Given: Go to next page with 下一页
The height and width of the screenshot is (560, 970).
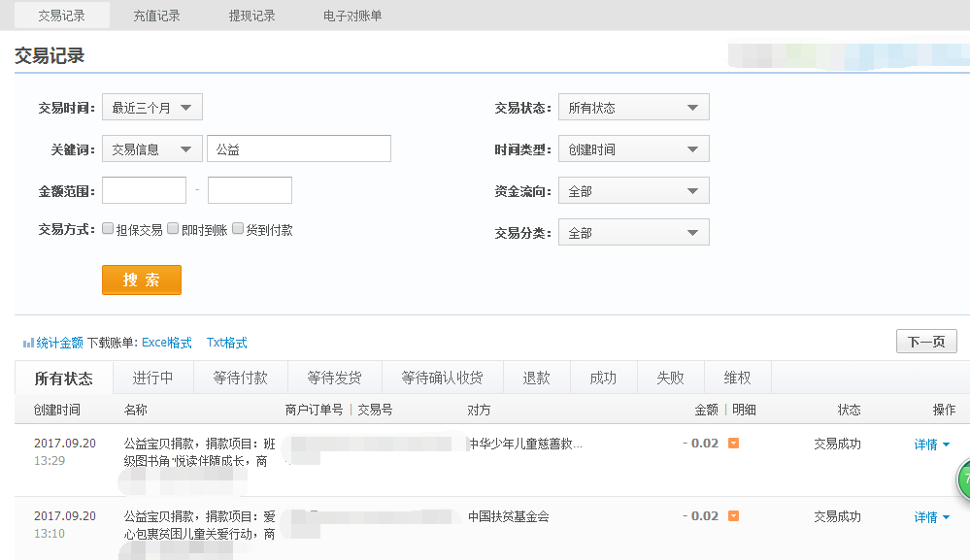Looking at the screenshot, I should point(925,342).
